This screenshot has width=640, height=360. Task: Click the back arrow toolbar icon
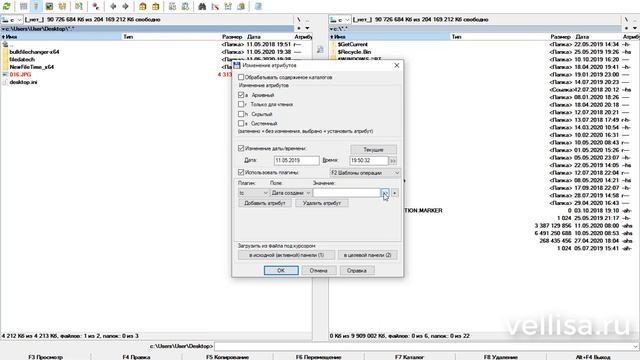pos(113,6)
